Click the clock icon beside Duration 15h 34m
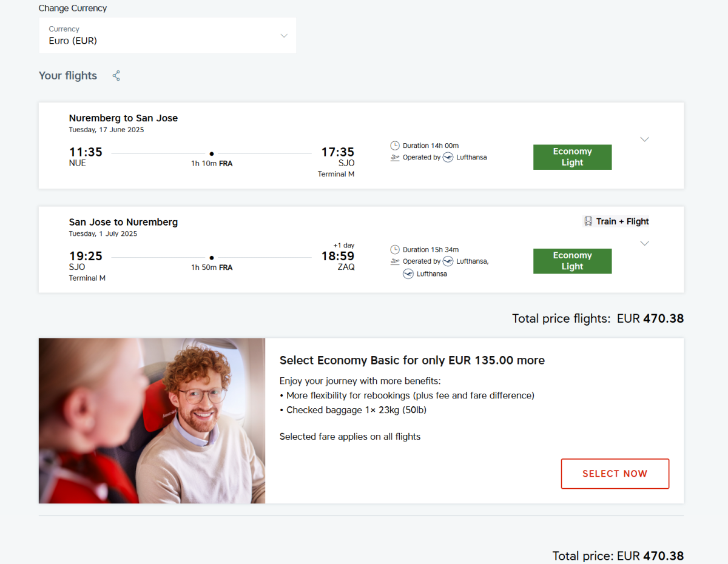Image resolution: width=728 pixels, height=564 pixels. coord(395,250)
